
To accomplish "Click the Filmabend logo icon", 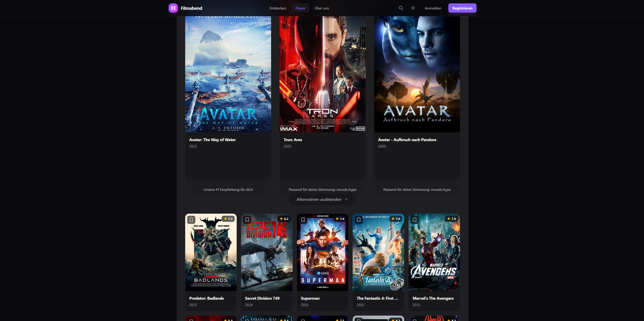I will pos(173,8).
